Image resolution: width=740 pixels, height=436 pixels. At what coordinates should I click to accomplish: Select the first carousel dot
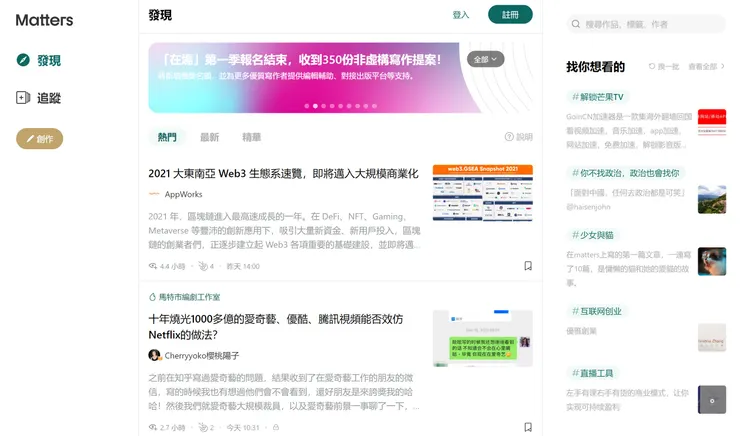[x=307, y=106]
